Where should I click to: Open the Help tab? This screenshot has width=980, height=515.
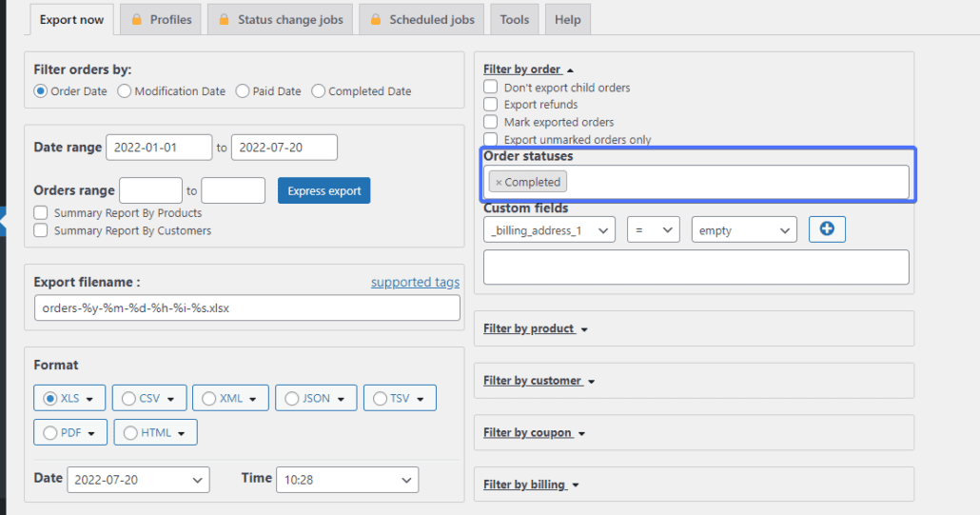(567, 19)
